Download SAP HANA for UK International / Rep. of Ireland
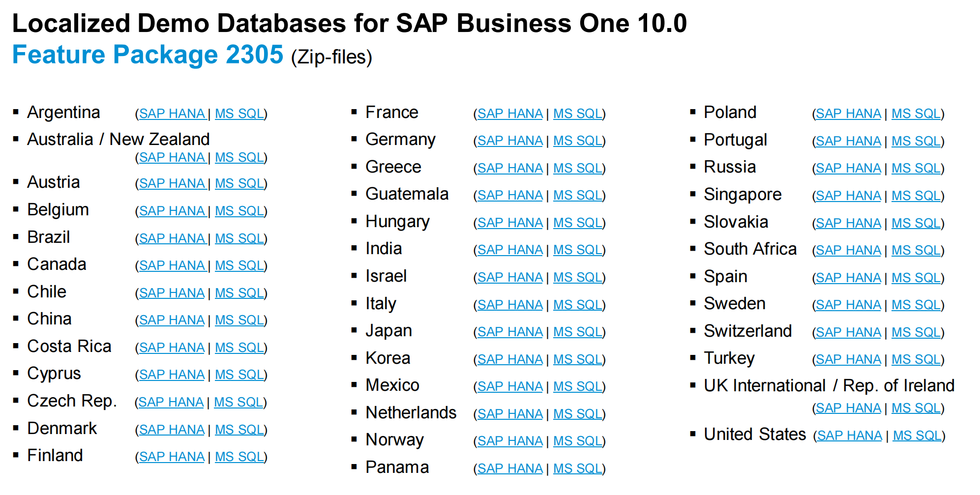 [x=848, y=408]
